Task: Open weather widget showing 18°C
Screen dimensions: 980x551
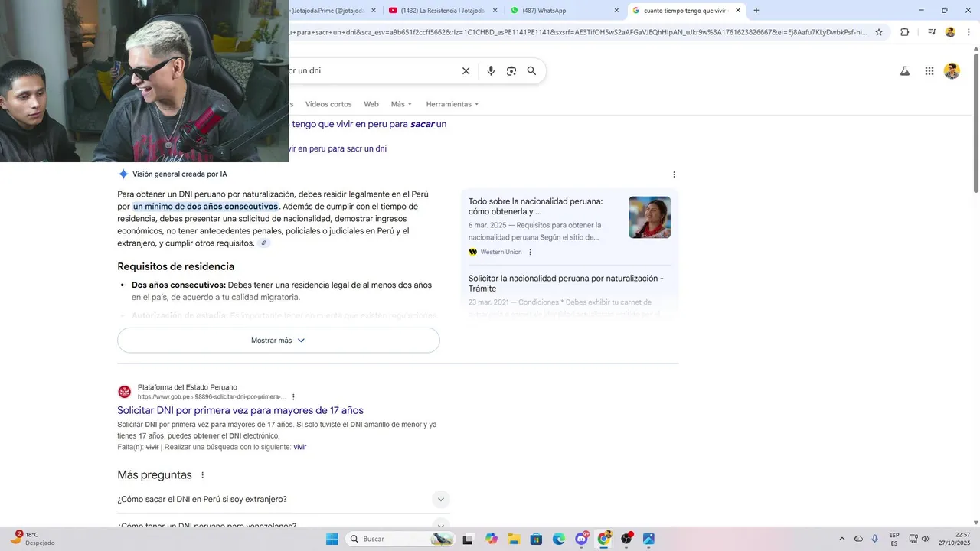Action: coord(32,538)
